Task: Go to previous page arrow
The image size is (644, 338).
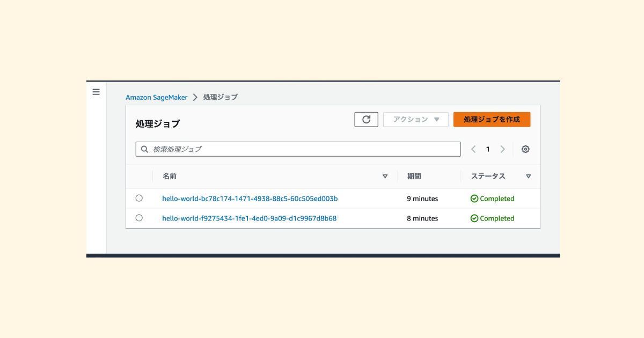Action: point(473,149)
